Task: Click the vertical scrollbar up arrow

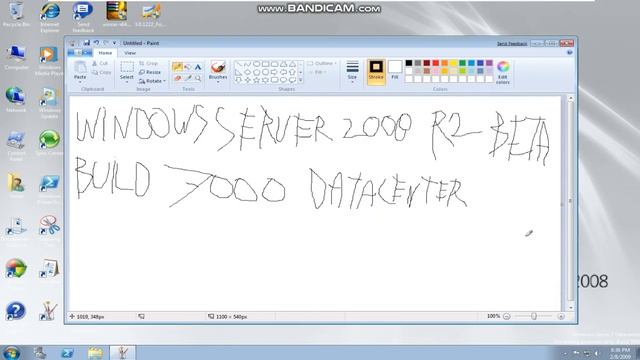Action: (570, 98)
